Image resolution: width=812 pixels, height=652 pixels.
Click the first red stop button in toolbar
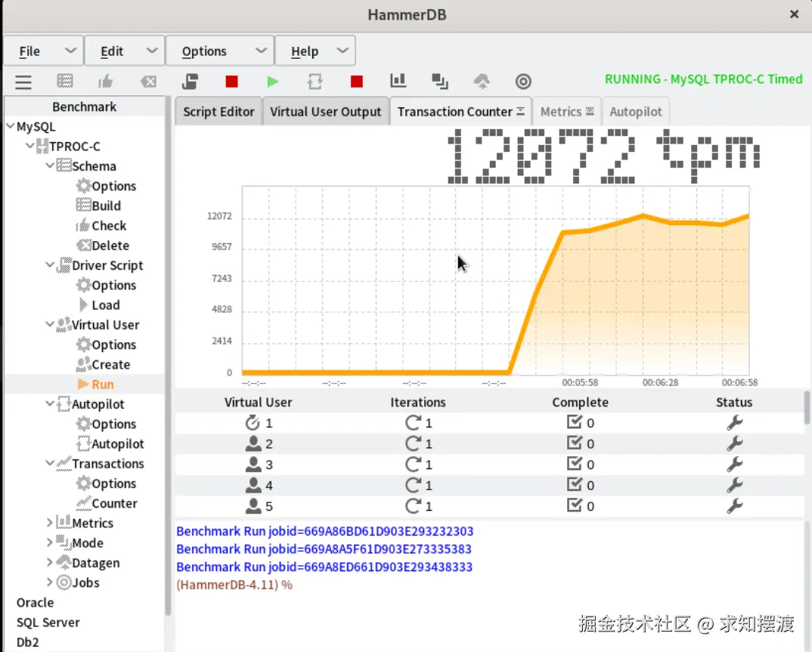pyautogui.click(x=231, y=82)
